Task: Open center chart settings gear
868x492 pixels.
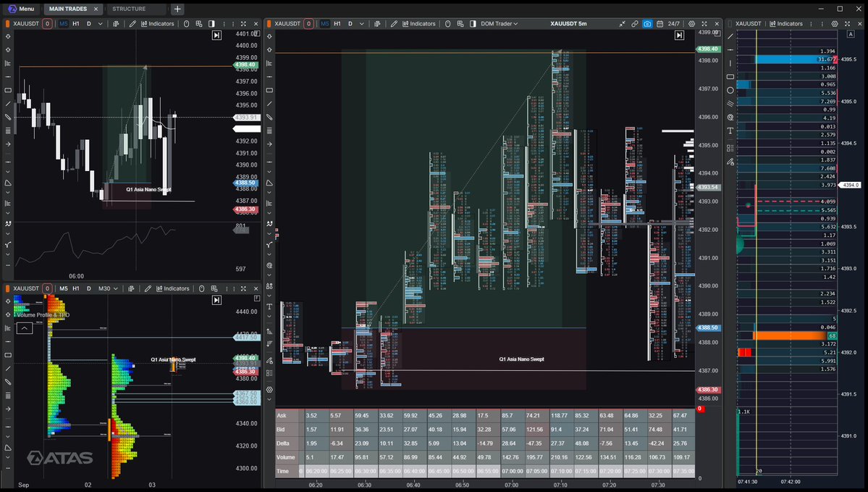Action: pos(691,24)
